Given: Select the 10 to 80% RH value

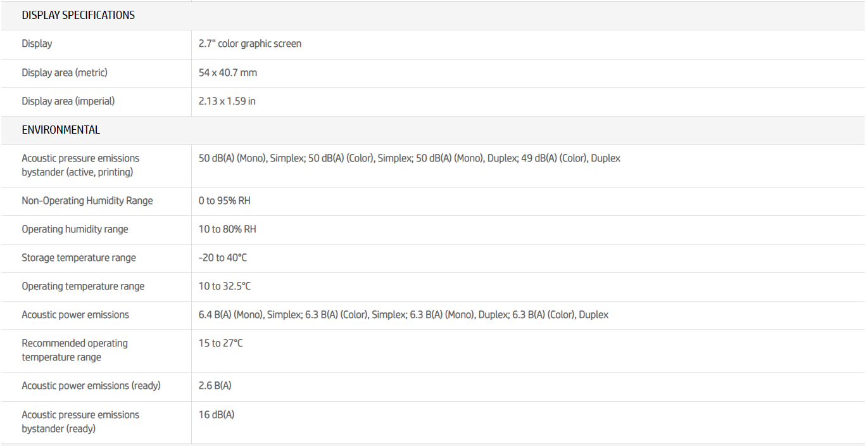Looking at the screenshot, I should click(x=227, y=229).
